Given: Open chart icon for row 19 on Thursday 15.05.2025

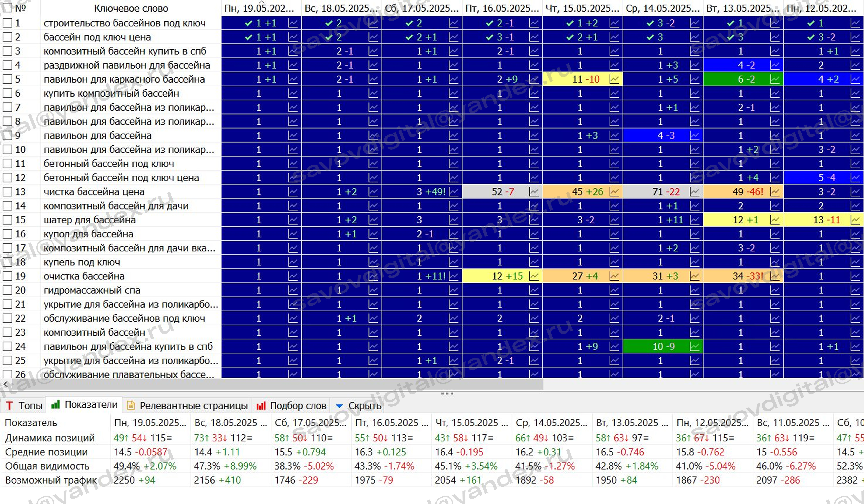Looking at the screenshot, I should (x=614, y=276).
